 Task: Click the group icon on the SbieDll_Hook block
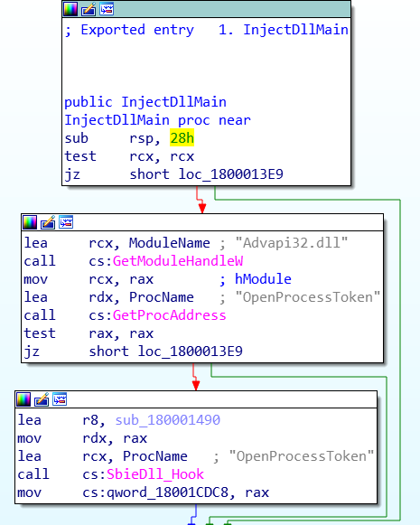coord(60,399)
